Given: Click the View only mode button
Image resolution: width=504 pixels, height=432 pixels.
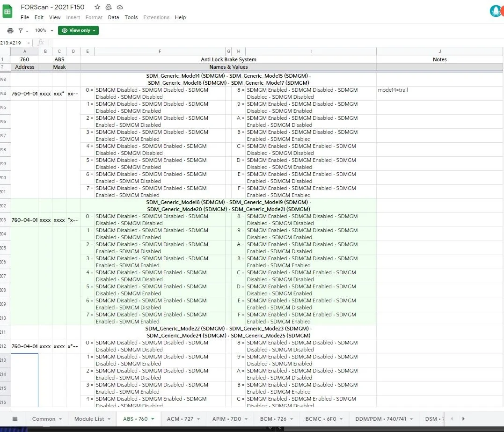Looking at the screenshot, I should click(78, 30).
